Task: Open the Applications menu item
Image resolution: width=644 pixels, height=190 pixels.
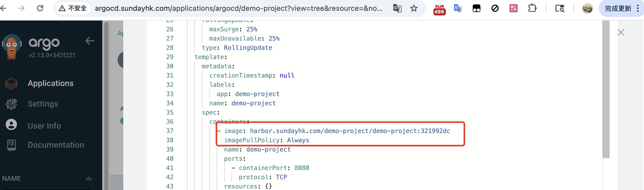Action: 51,83
